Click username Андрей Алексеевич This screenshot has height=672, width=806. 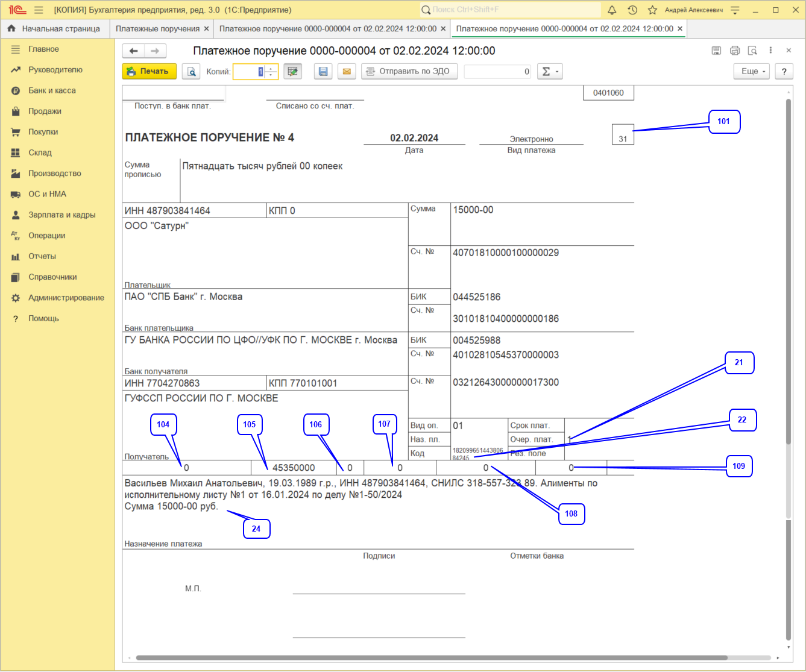point(693,10)
